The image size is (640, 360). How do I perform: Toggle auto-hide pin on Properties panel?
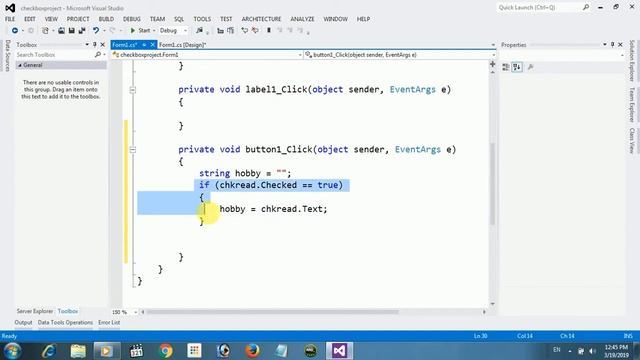pos(613,44)
